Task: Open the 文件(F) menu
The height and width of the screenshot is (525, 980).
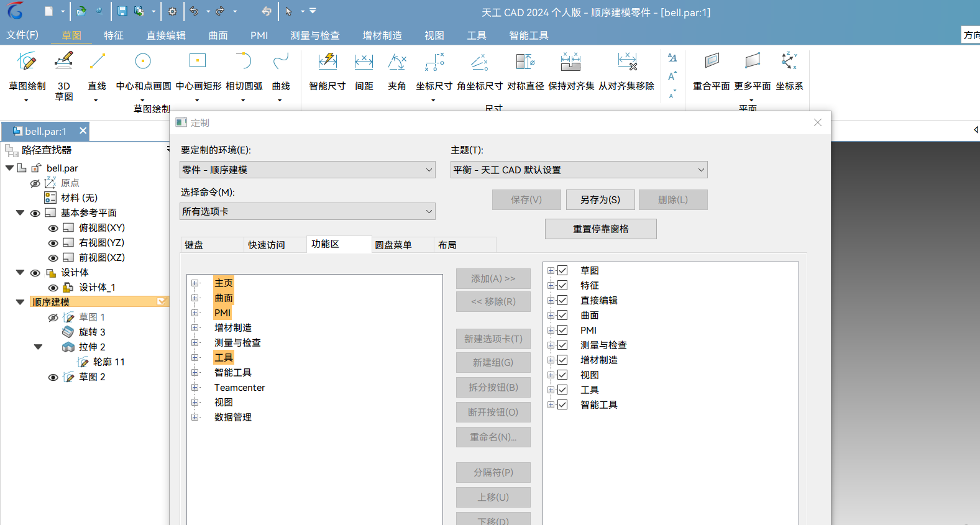Action: 22,35
